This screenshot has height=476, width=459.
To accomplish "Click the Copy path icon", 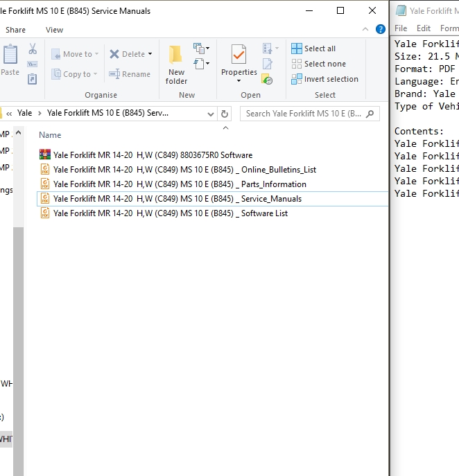I will point(33,64).
